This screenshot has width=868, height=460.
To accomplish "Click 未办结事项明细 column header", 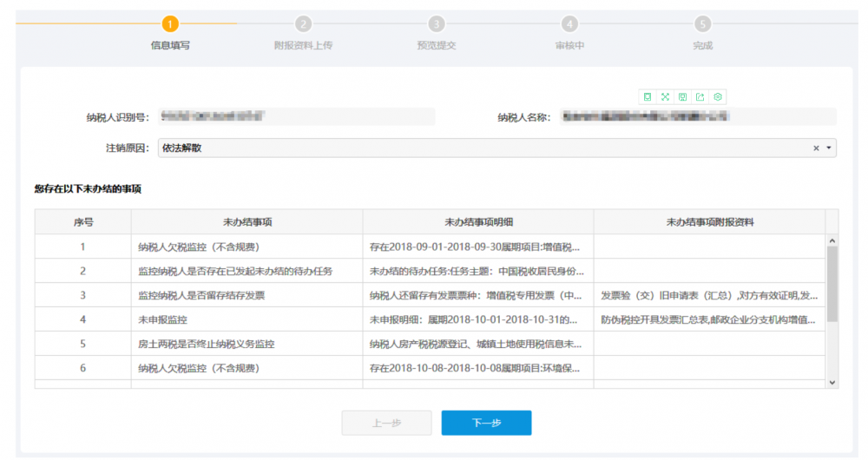I will [x=477, y=222].
